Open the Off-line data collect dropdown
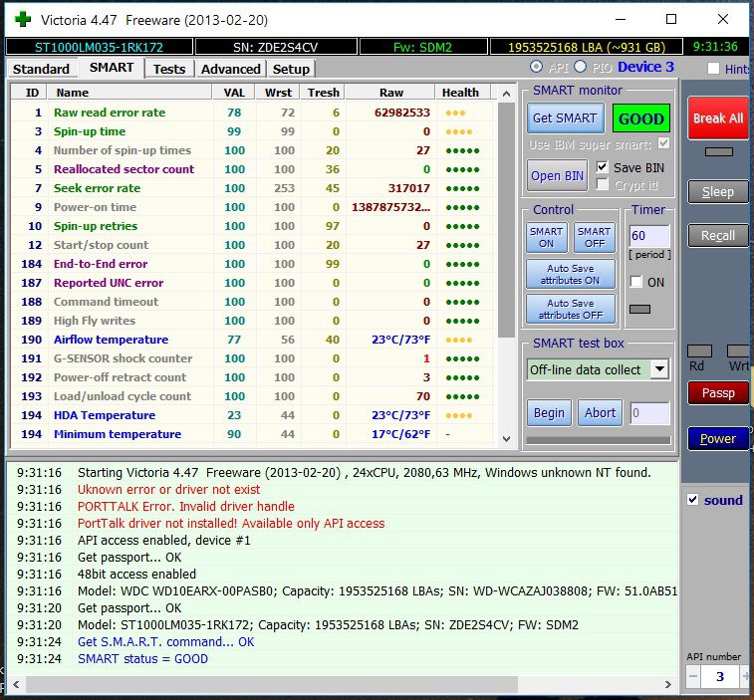 tap(660, 369)
